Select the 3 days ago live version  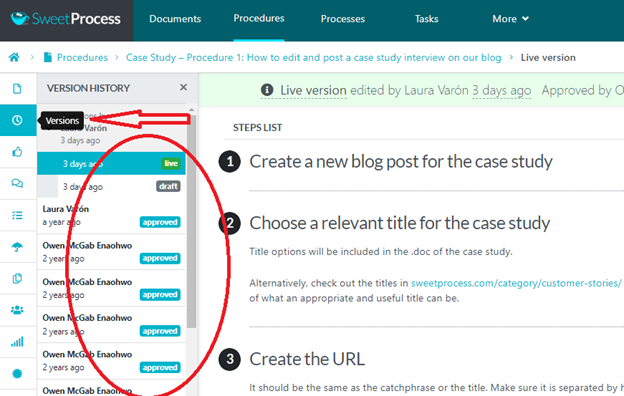[111, 164]
